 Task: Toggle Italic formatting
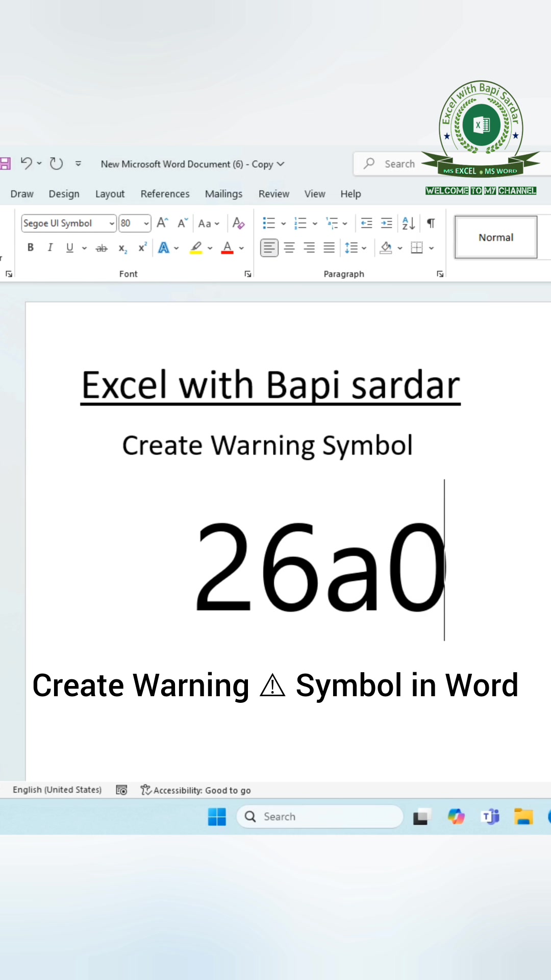[50, 248]
